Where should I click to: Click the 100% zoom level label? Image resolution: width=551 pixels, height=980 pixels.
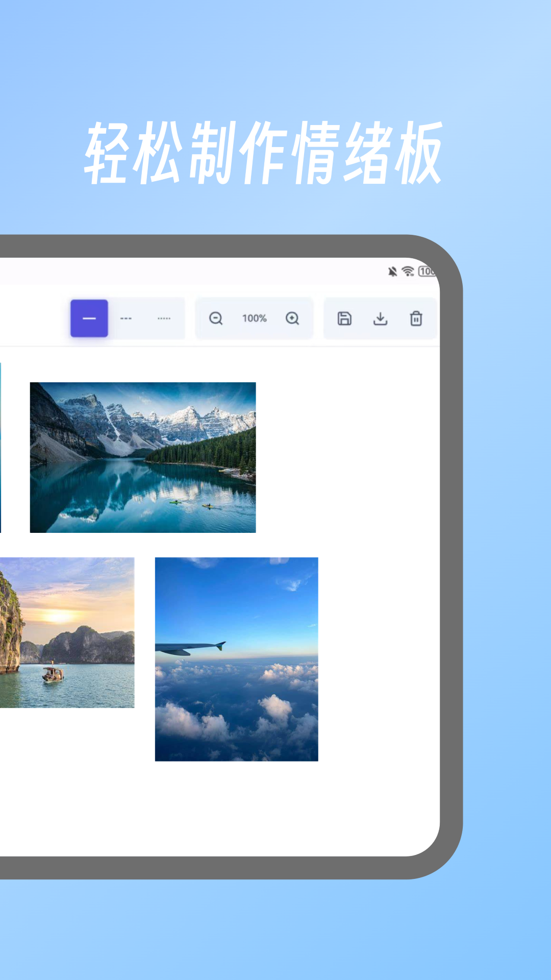254,318
